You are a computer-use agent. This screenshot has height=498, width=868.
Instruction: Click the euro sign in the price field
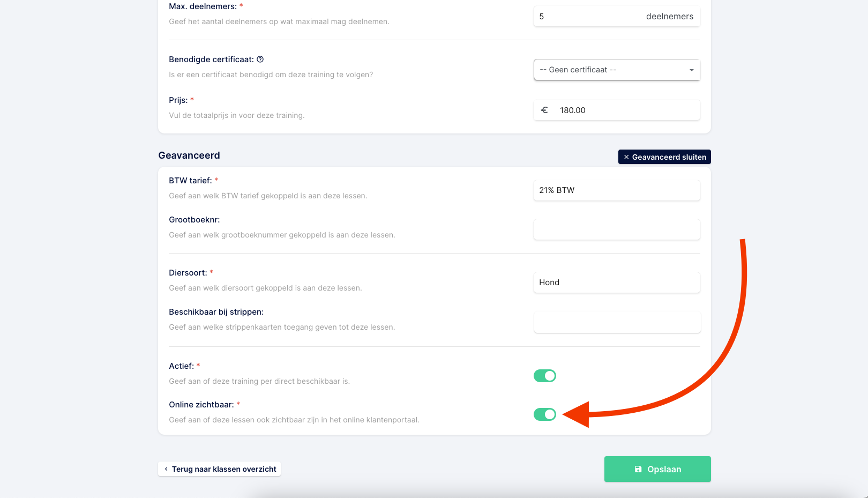(x=544, y=110)
